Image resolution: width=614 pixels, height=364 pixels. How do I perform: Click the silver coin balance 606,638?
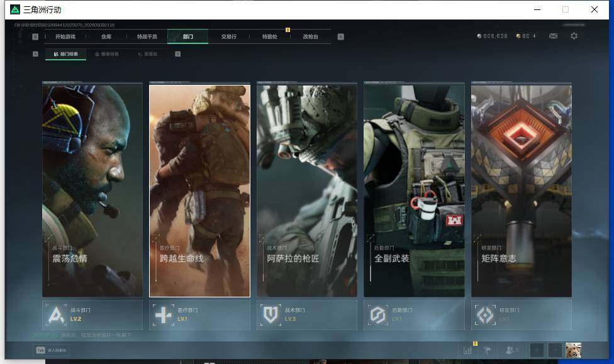[x=492, y=36]
